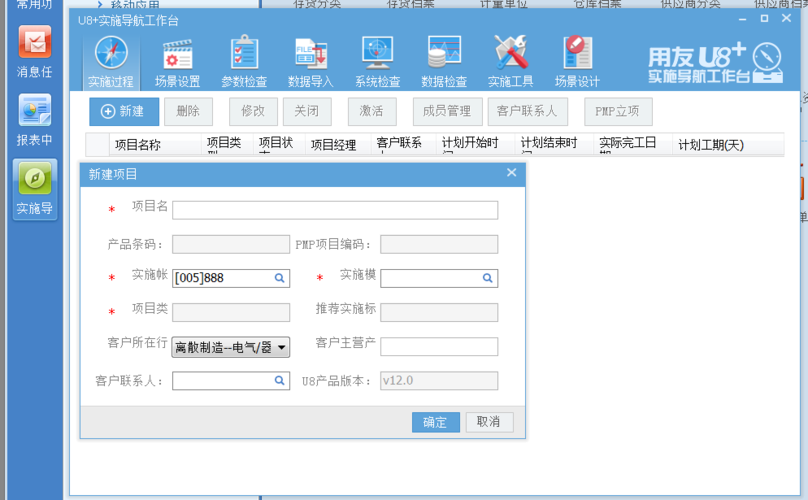This screenshot has width=808, height=500.
Task: Click the 用友U8+ logo
Action: (x=715, y=63)
